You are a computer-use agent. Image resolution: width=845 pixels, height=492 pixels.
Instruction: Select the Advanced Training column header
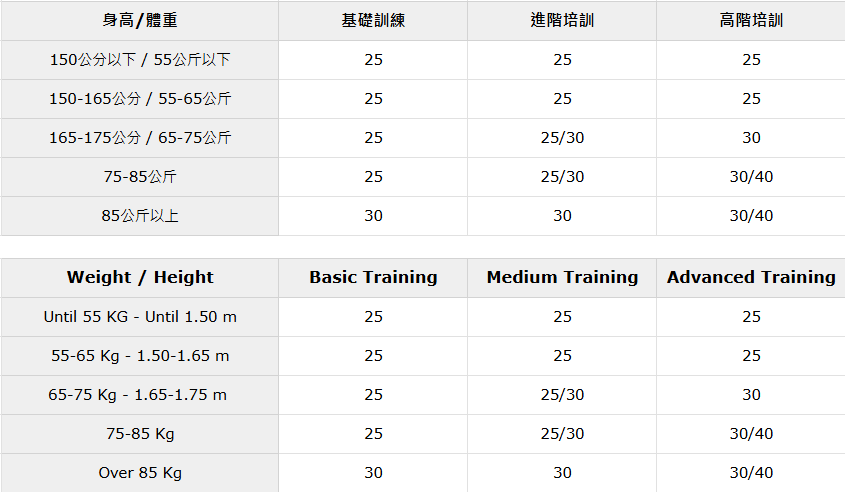[751, 277]
